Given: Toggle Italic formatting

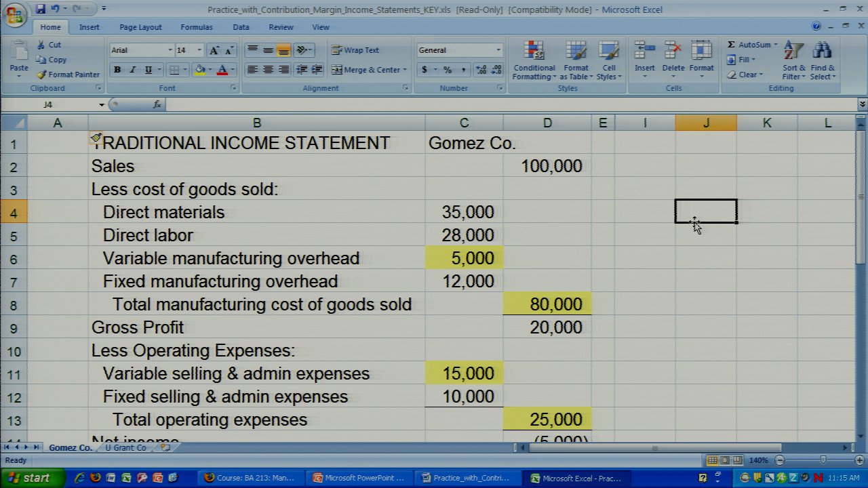Looking at the screenshot, I should [x=133, y=70].
